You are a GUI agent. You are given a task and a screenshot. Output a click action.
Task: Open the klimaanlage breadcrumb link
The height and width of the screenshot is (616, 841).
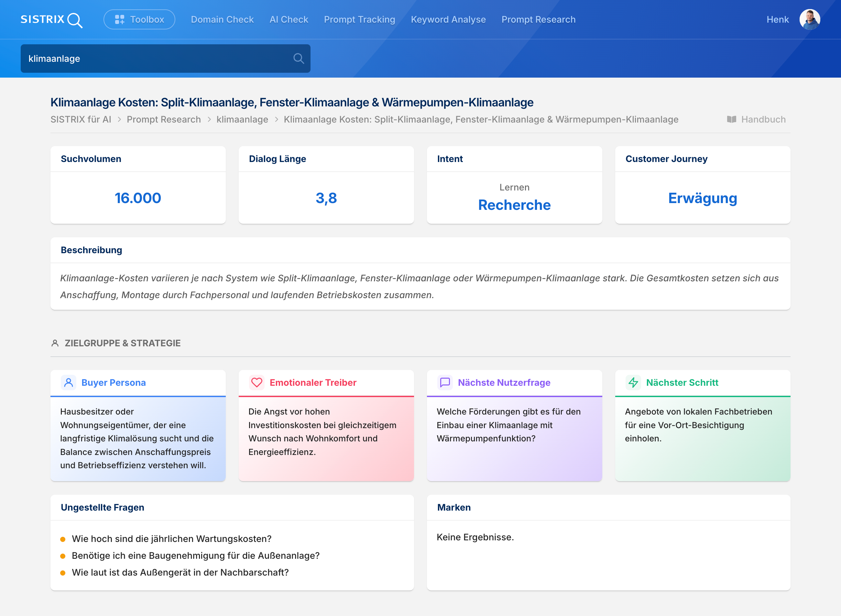pos(242,119)
